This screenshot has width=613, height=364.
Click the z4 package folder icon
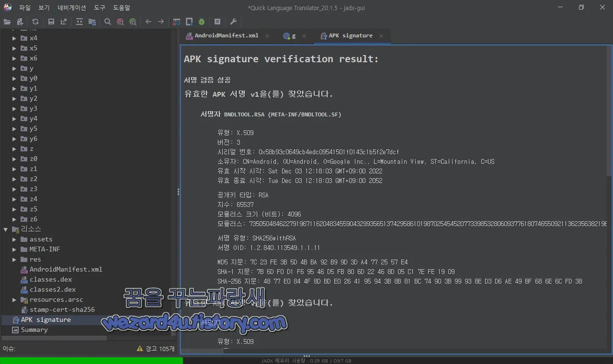tap(24, 199)
